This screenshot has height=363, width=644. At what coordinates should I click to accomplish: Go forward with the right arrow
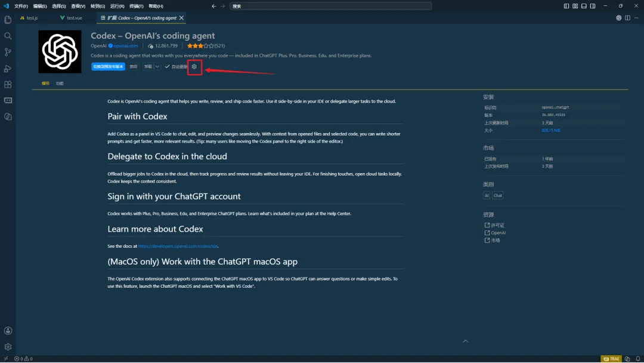[223, 6]
